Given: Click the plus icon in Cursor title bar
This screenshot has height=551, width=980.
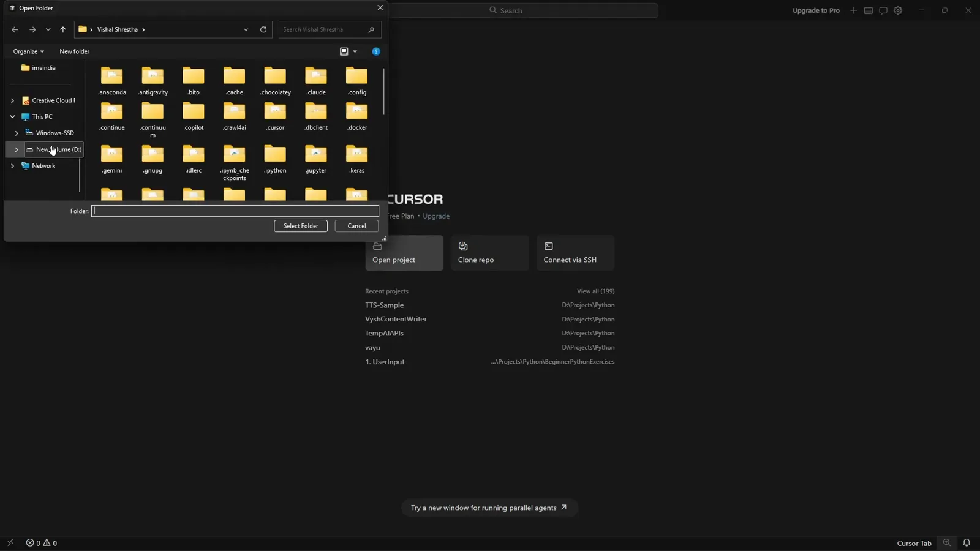Looking at the screenshot, I should pos(853,10).
